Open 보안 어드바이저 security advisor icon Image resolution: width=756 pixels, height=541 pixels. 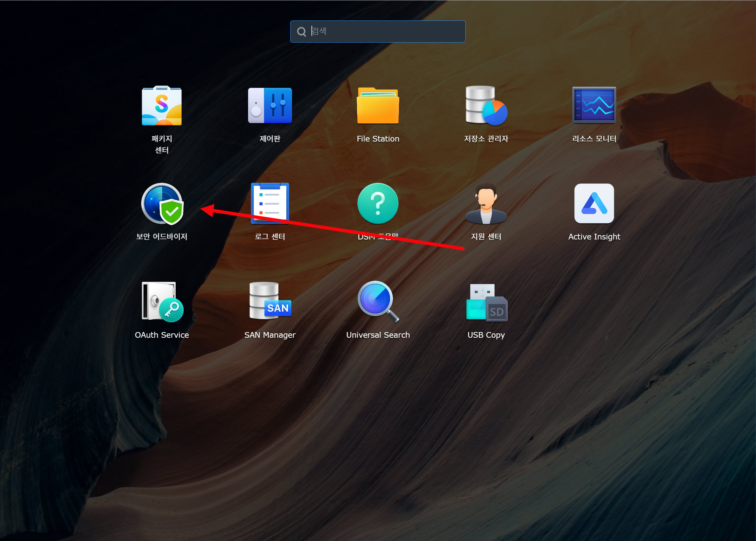[x=162, y=204]
